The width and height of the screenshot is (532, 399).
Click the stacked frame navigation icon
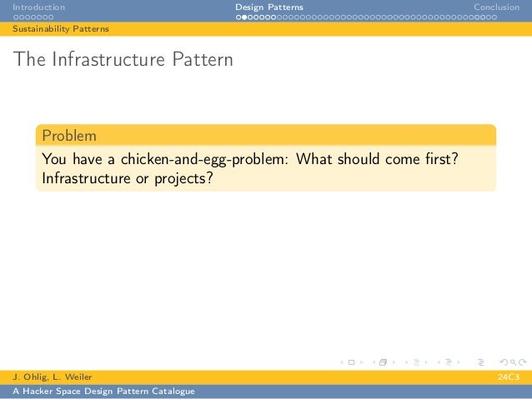(383, 362)
